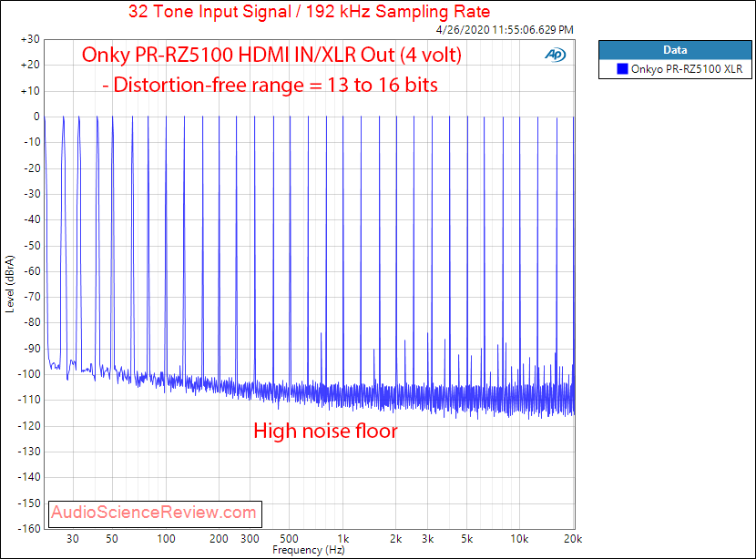Click the "10k" frequency axis tick label
Viewport: 756px width, 559px height.
click(x=519, y=539)
